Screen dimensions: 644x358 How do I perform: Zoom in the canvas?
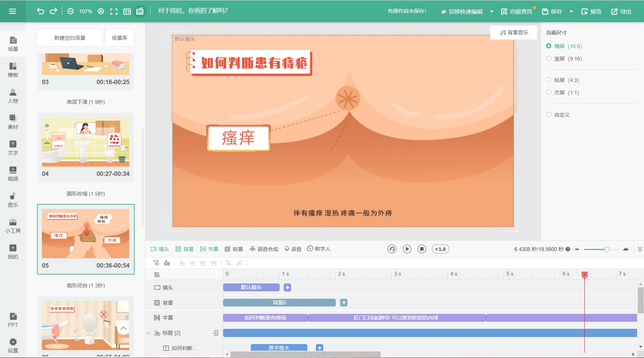click(x=101, y=11)
